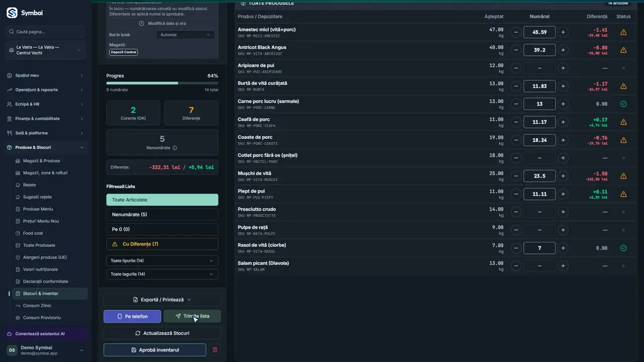The width and height of the screenshot is (644, 362).
Task: Click the Trimite lista button
Action: 192,316
